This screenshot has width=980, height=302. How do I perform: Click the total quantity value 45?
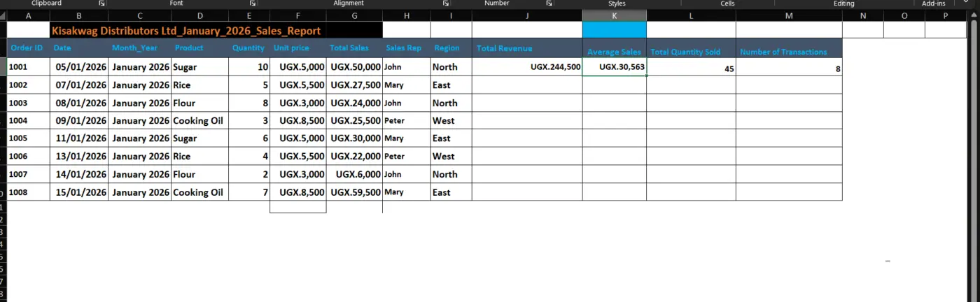tap(691, 66)
